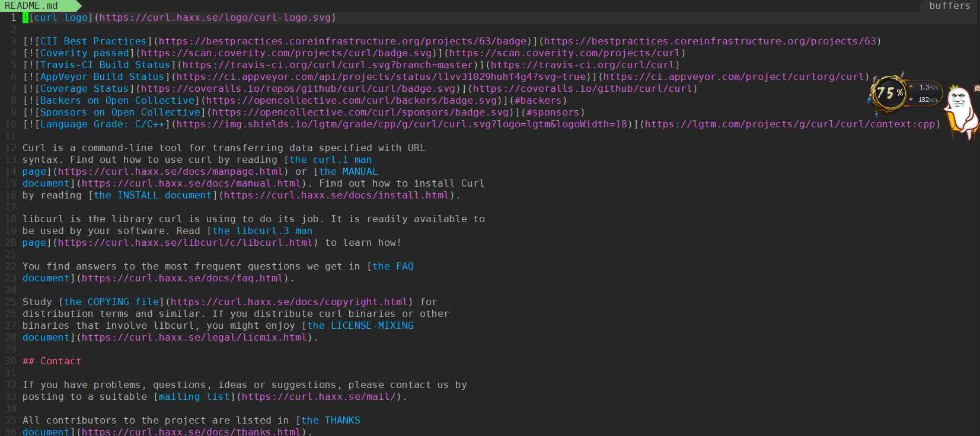
Task: Click 'the INSTALL document' link text
Action: click(x=153, y=195)
